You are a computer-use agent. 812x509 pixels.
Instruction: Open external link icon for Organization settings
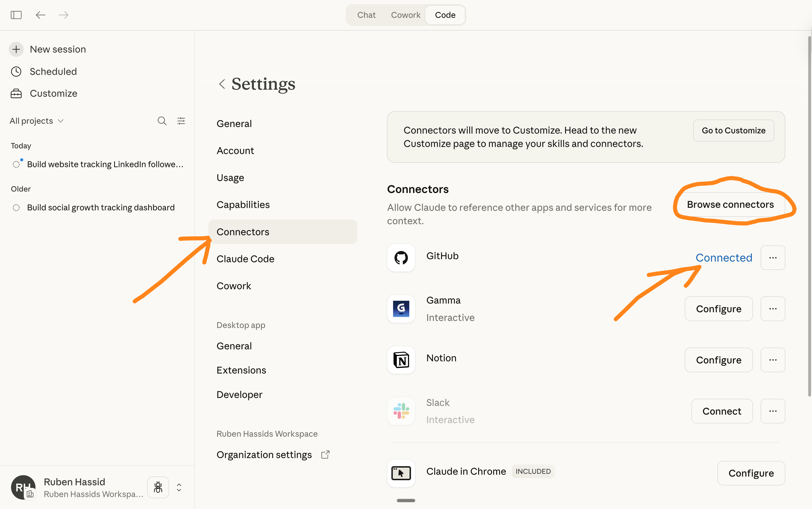tap(325, 455)
